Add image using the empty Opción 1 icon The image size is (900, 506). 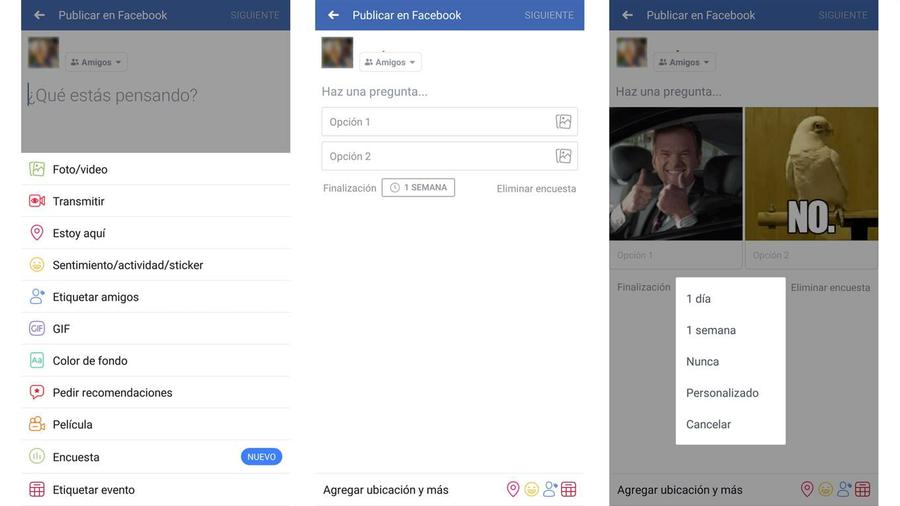pyautogui.click(x=564, y=122)
